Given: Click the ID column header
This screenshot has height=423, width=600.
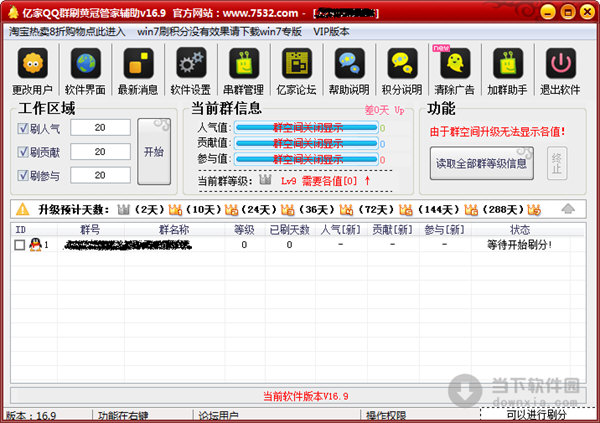Looking at the screenshot, I should pyautogui.click(x=34, y=230).
